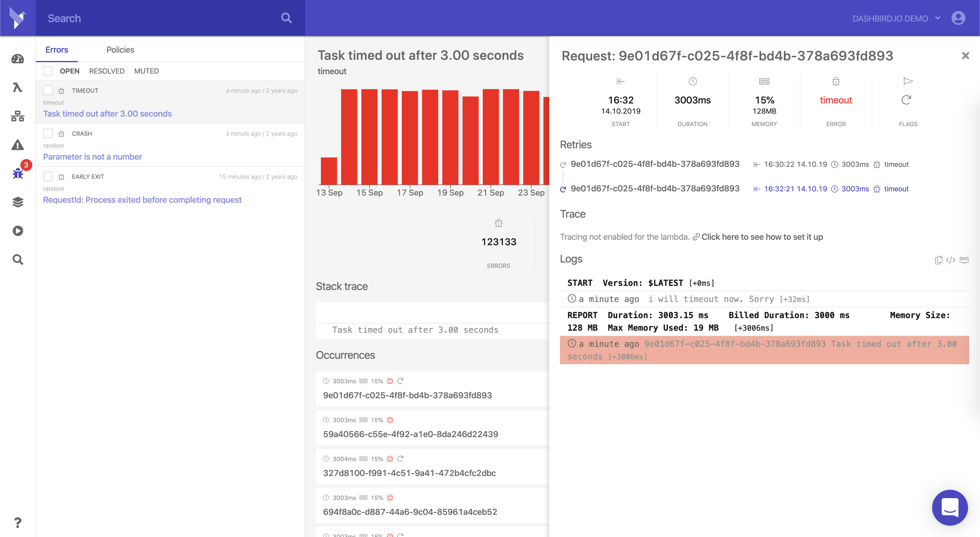Click the search magnifier in top bar
Screen dimensions: 980x537
[x=286, y=18]
